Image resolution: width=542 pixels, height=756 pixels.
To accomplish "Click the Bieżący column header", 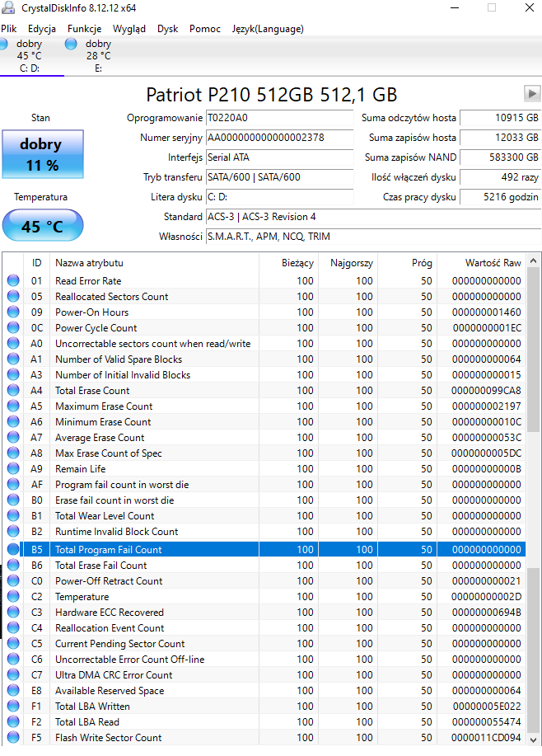I will (x=288, y=263).
